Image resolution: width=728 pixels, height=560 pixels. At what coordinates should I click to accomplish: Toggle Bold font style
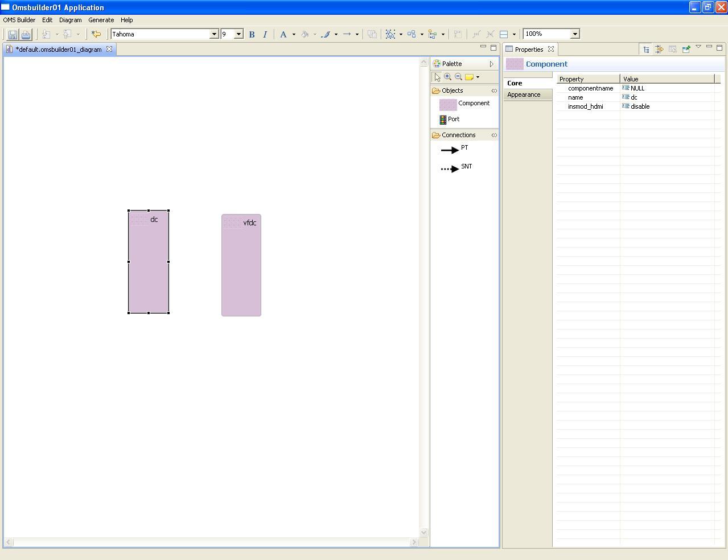252,34
